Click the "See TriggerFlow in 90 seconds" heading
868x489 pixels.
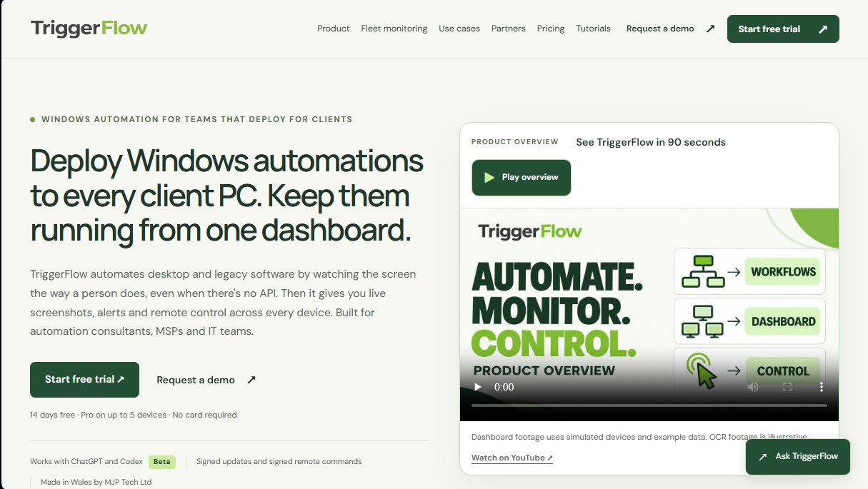651,142
